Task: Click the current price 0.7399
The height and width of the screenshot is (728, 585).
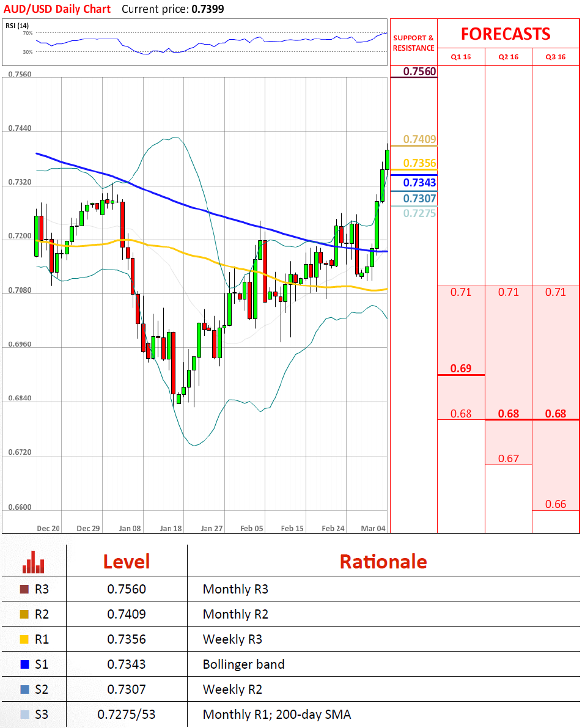Action: pos(208,9)
